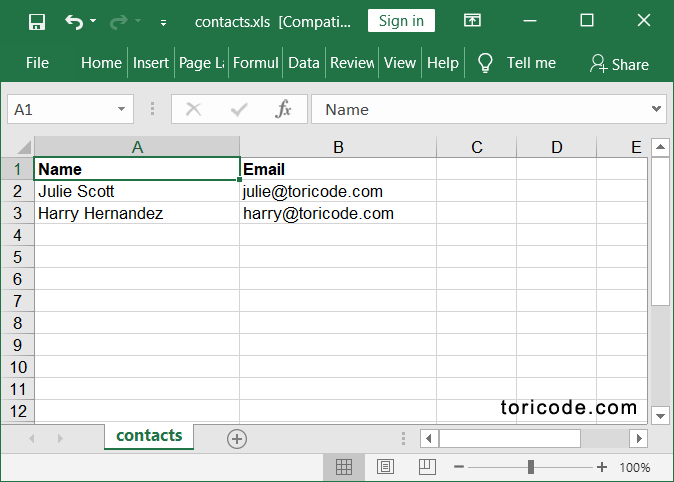Viewport: 674px width, 482px height.
Task: Undo the last action
Action: coord(74,21)
